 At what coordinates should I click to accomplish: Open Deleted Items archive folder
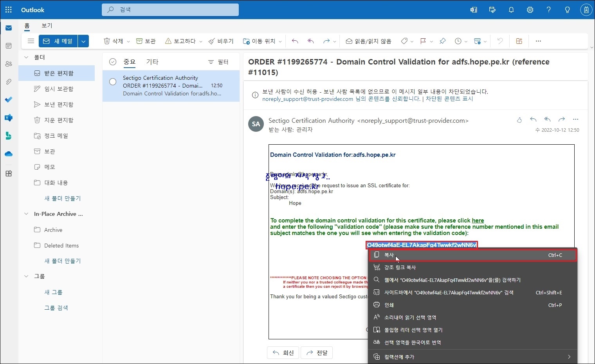pyautogui.click(x=57, y=246)
